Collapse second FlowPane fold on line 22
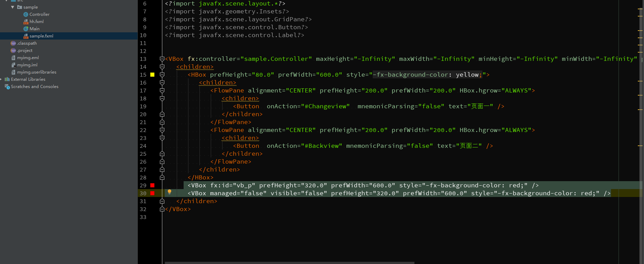644x264 pixels. pyautogui.click(x=162, y=130)
